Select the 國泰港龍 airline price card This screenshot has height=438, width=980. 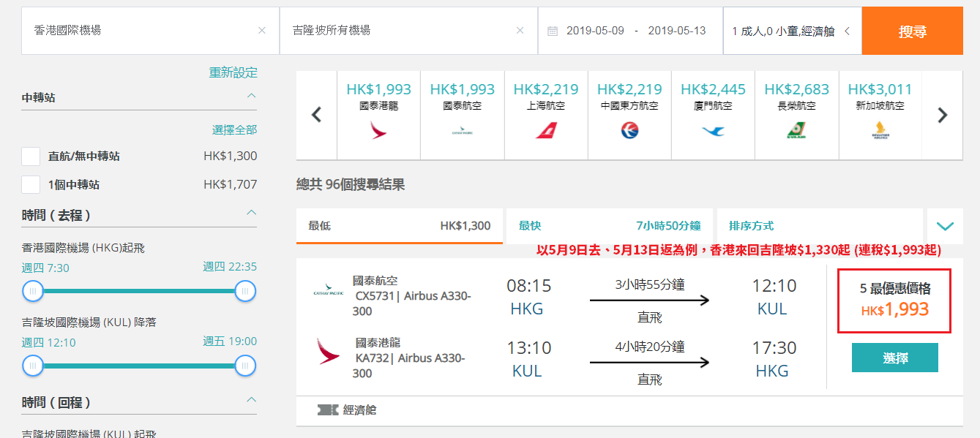coord(379,115)
